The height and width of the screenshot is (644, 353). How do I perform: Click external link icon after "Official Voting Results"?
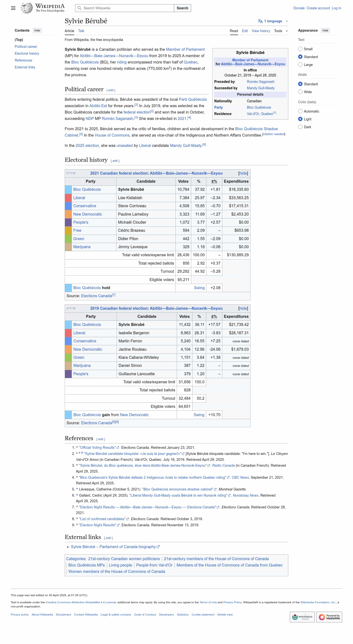(118, 448)
